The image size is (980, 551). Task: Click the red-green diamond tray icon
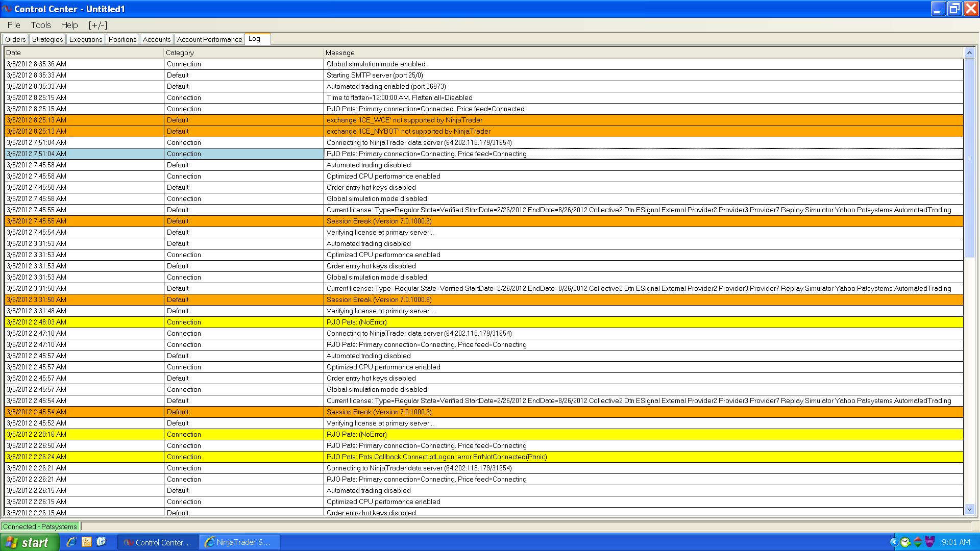pos(917,542)
